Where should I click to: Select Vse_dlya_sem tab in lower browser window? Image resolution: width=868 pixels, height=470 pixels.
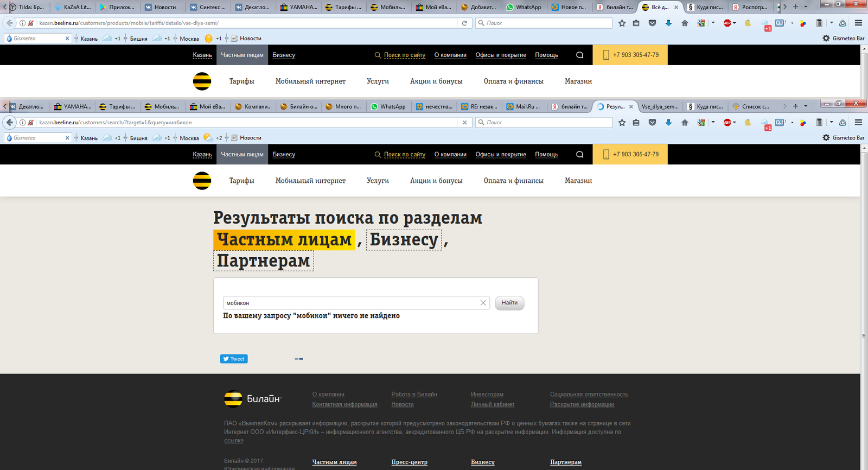tap(660, 106)
